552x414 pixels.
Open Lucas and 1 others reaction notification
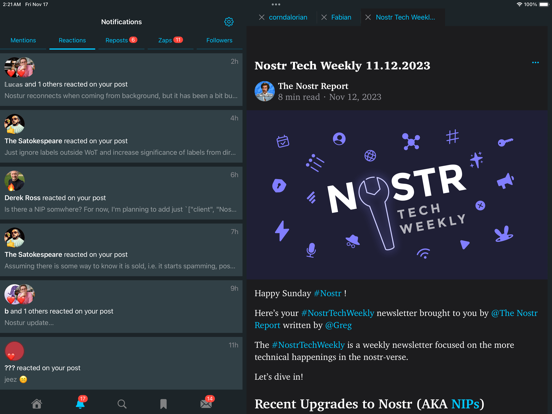click(121, 80)
